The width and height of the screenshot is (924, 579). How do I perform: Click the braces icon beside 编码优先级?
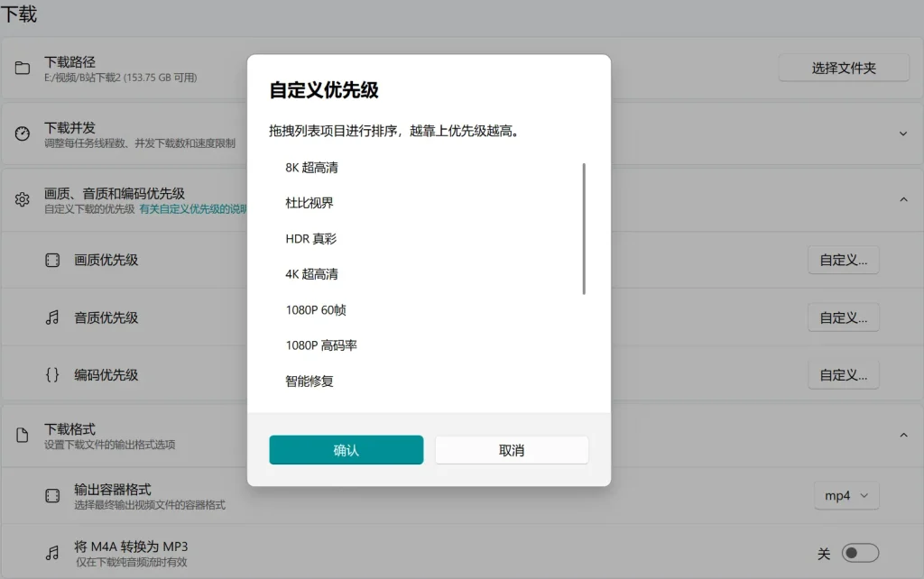pos(52,375)
